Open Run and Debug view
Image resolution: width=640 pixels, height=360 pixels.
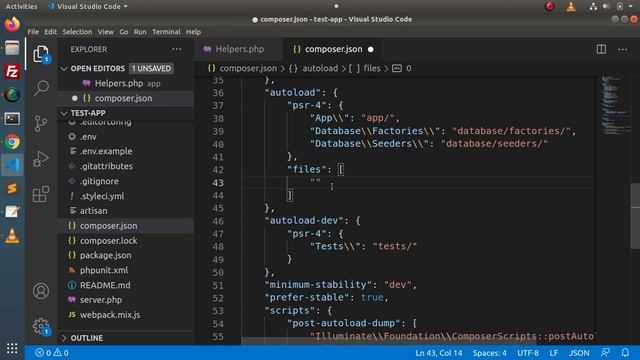point(41,159)
